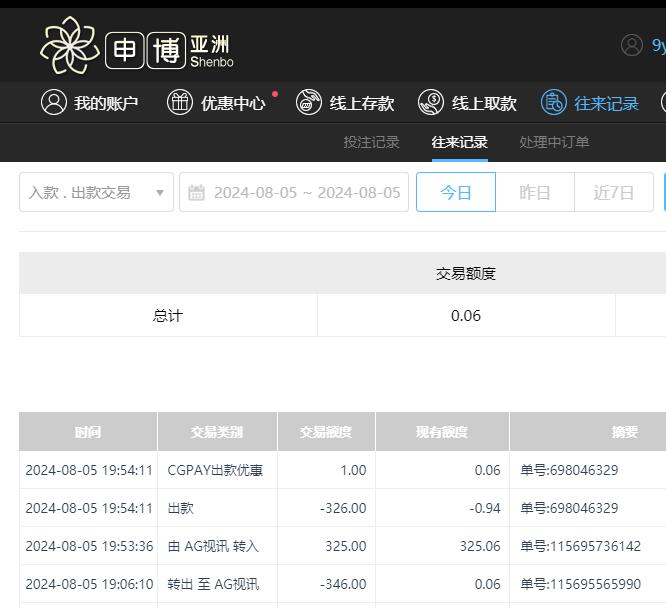Click the Shenbo flower logo
The image size is (666, 608).
pos(69,45)
